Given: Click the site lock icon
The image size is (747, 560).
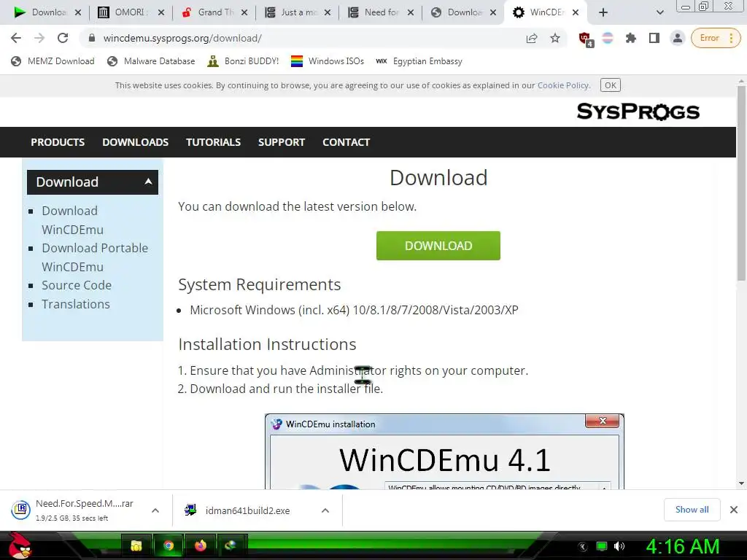Looking at the screenshot, I should click(92, 38).
